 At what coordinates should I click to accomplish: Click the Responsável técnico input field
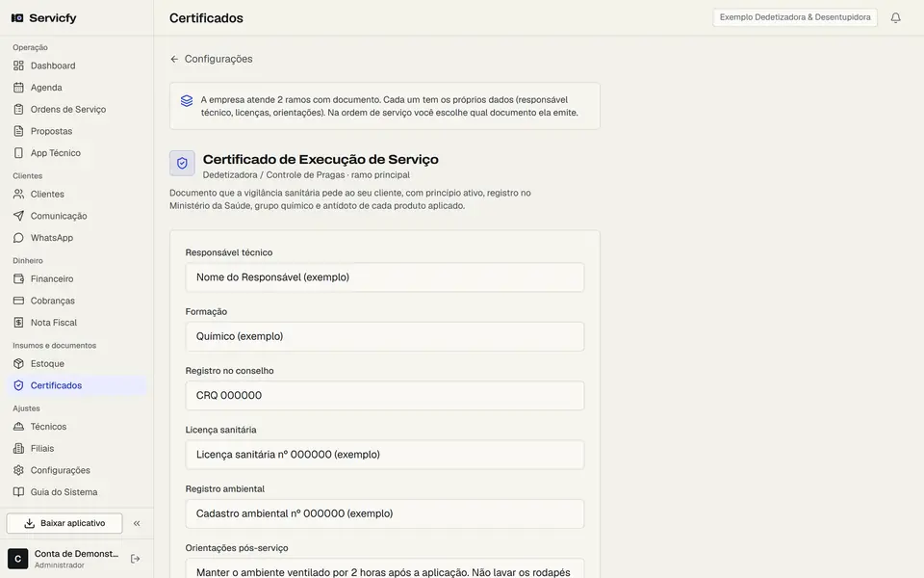point(385,277)
